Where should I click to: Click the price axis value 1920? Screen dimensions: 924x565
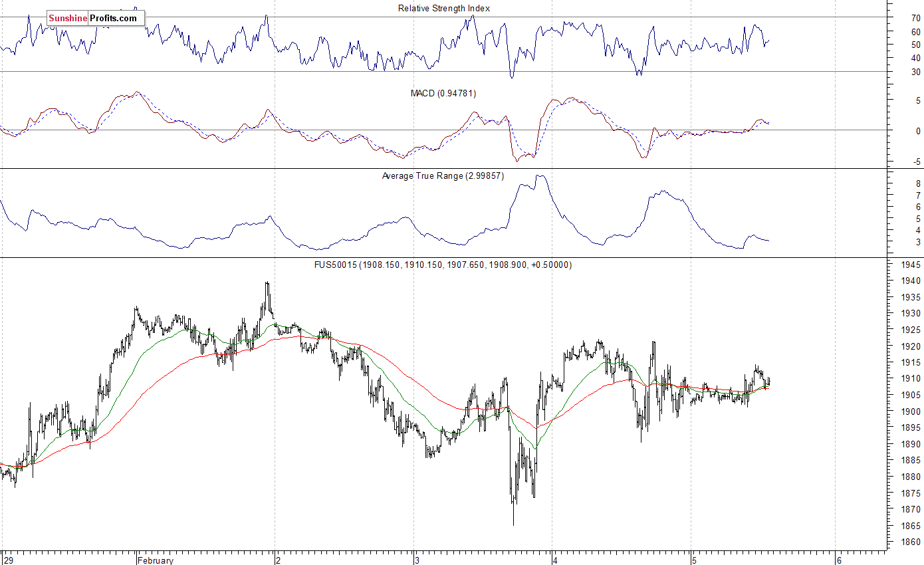[x=912, y=346]
